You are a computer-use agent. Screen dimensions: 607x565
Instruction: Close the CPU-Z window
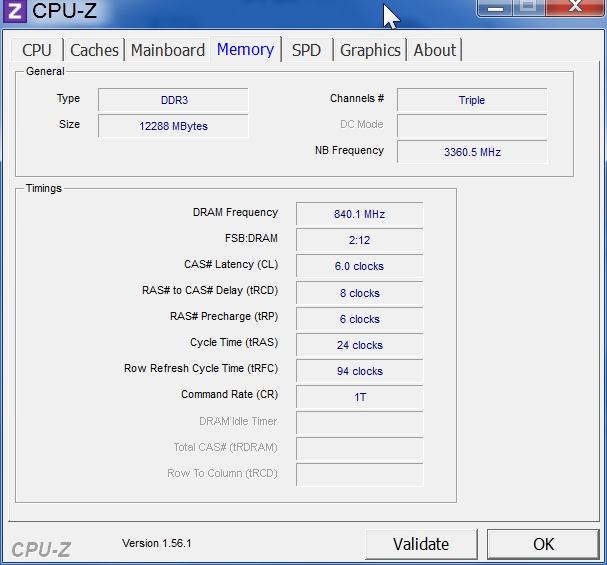tap(575, 7)
